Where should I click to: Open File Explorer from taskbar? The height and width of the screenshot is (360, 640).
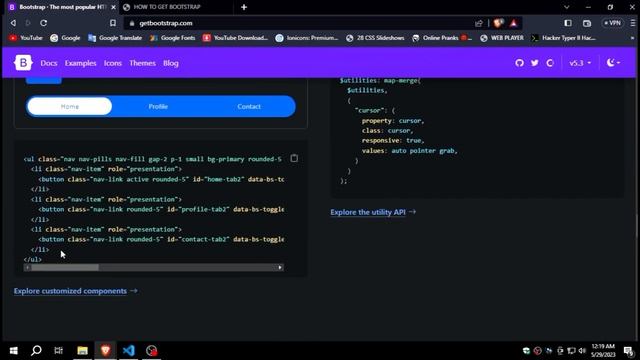pos(82,351)
